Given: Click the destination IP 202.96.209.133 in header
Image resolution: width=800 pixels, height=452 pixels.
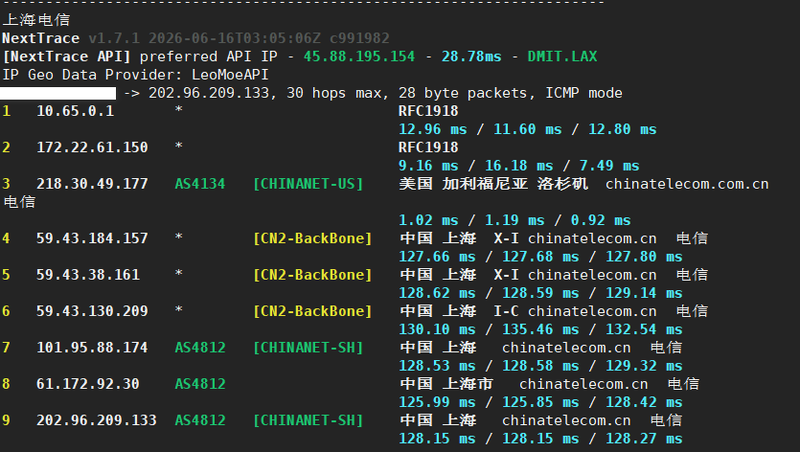Looking at the screenshot, I should pos(209,93).
